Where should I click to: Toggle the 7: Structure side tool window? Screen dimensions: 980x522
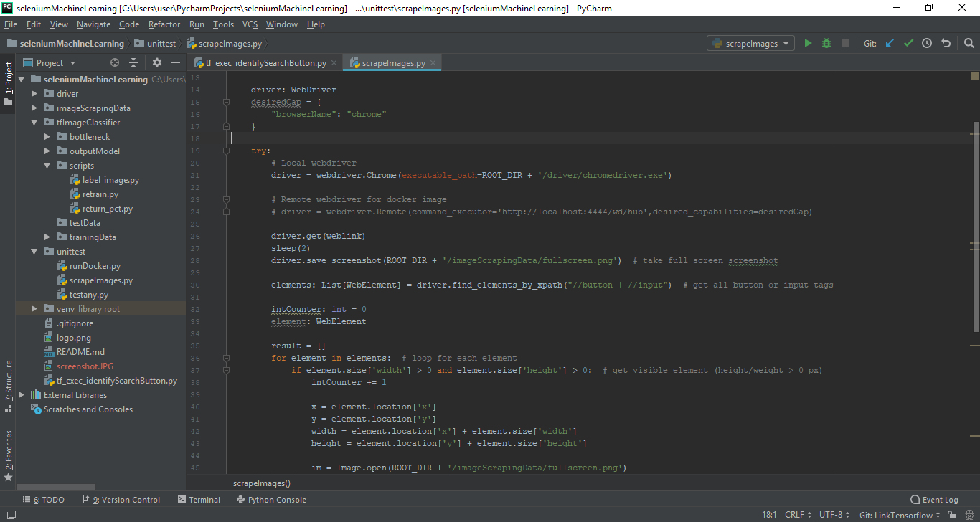[x=8, y=386]
